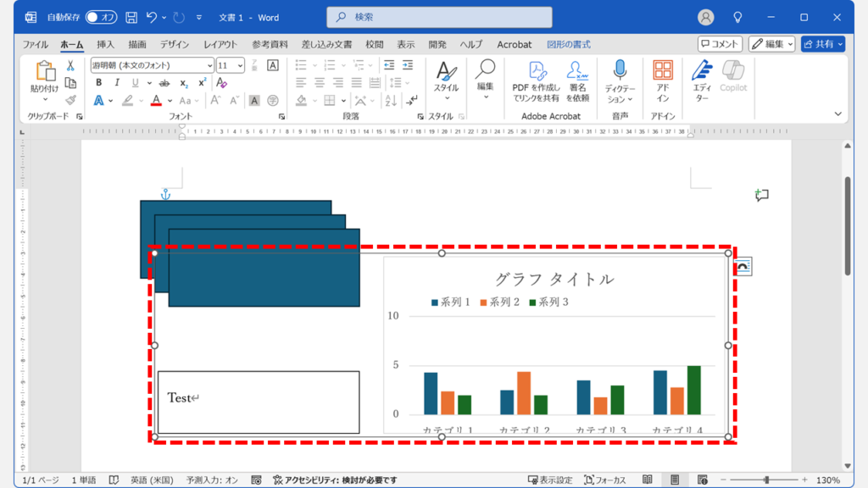This screenshot has width=868, height=488.
Task: Select the Format Painter brush
Action: point(70,100)
